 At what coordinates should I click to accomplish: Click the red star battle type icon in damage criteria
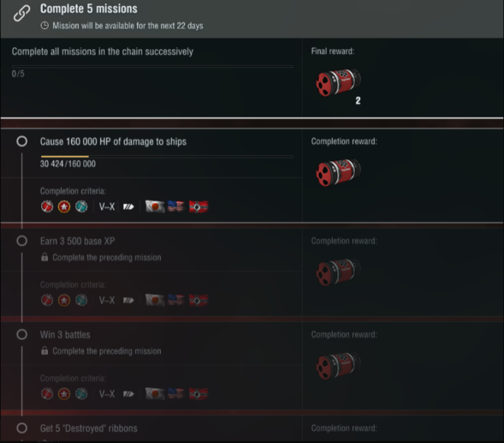[63, 207]
